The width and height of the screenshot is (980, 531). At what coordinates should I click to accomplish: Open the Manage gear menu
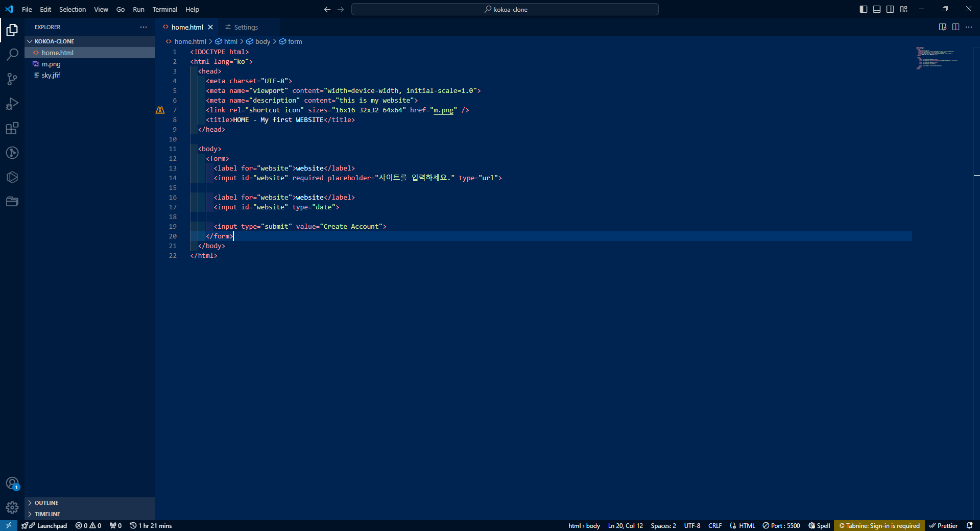coord(12,508)
